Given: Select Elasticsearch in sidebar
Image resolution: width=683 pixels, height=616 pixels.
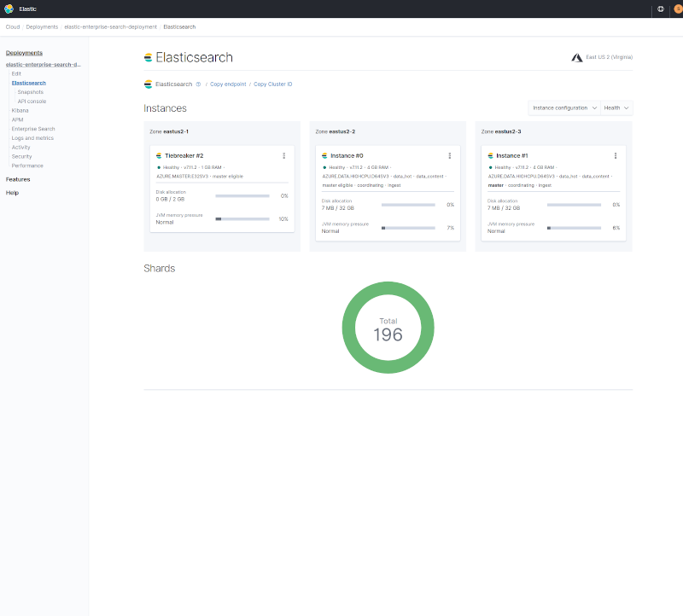Looking at the screenshot, I should click(x=29, y=83).
